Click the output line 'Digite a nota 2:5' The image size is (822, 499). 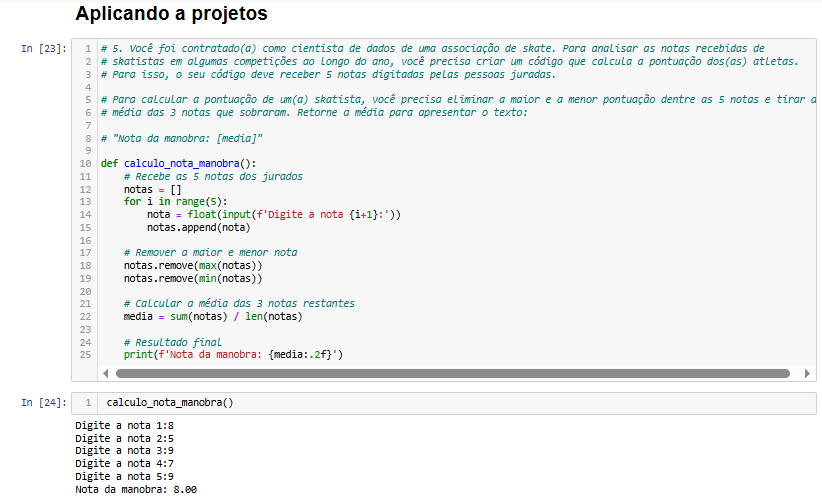click(x=124, y=438)
